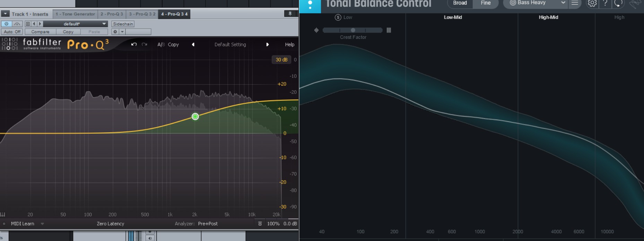Expand the arrow next to the gear icon

[122, 32]
